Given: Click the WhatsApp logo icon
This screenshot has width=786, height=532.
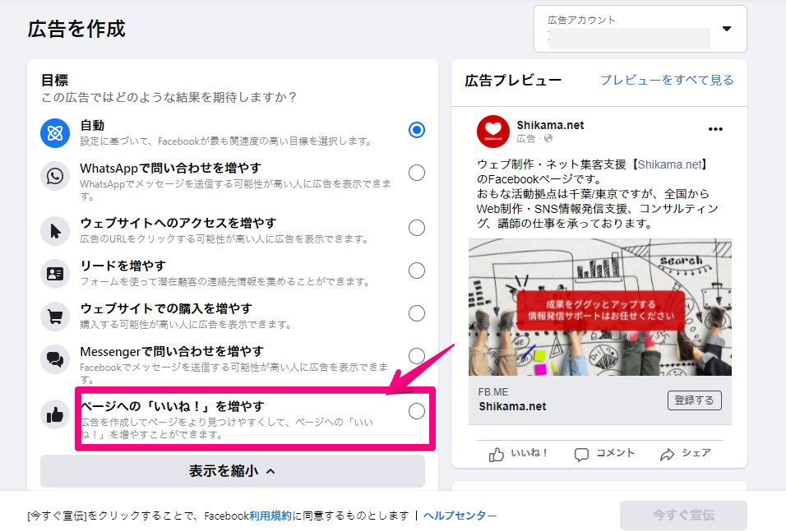Looking at the screenshot, I should 55,176.
